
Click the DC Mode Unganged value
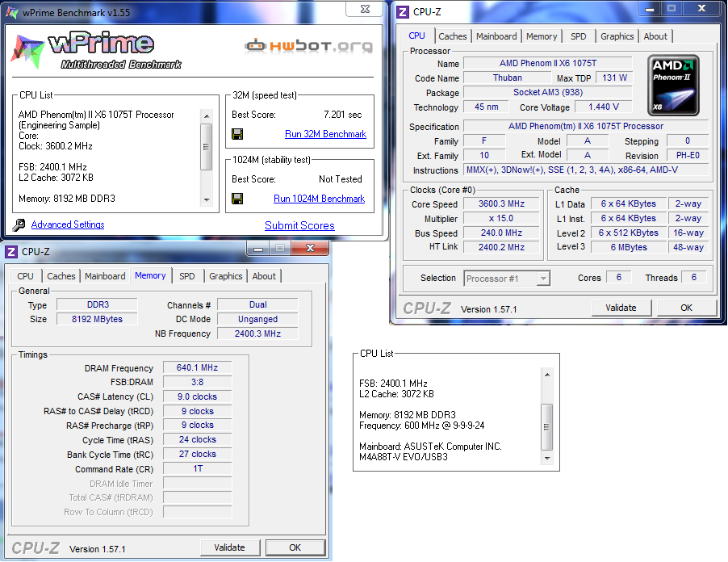(257, 320)
